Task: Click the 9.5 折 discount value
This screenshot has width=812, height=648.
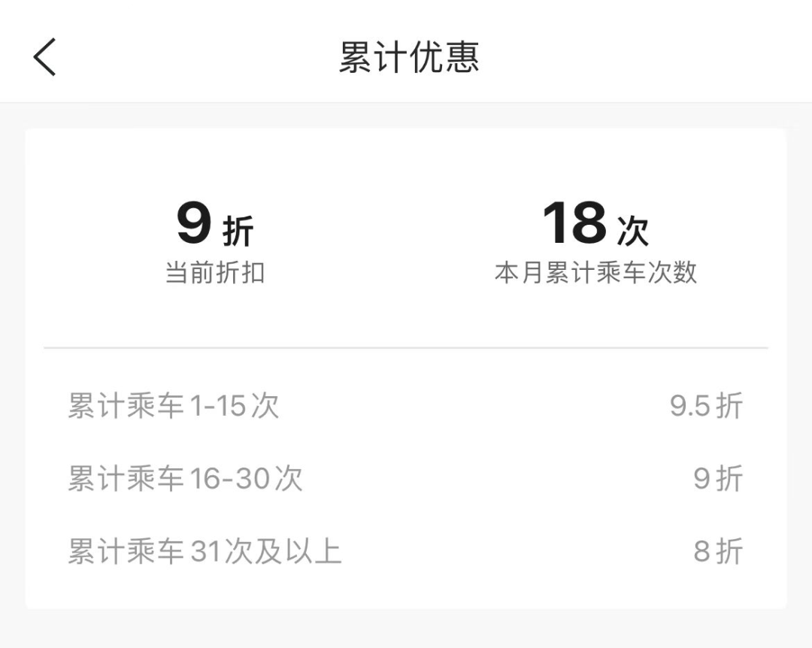Action: pyautogui.click(x=706, y=407)
